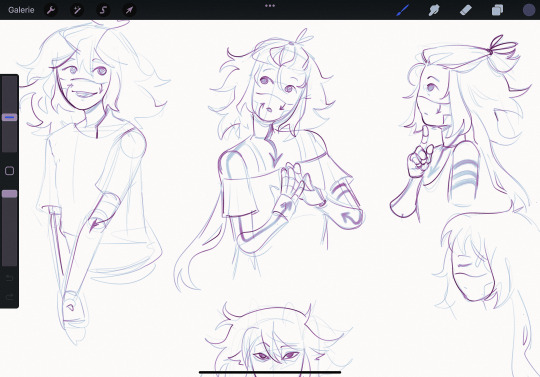The width and height of the screenshot is (540, 377).
Task: Select the Eraser tool
Action: pyautogui.click(x=466, y=10)
